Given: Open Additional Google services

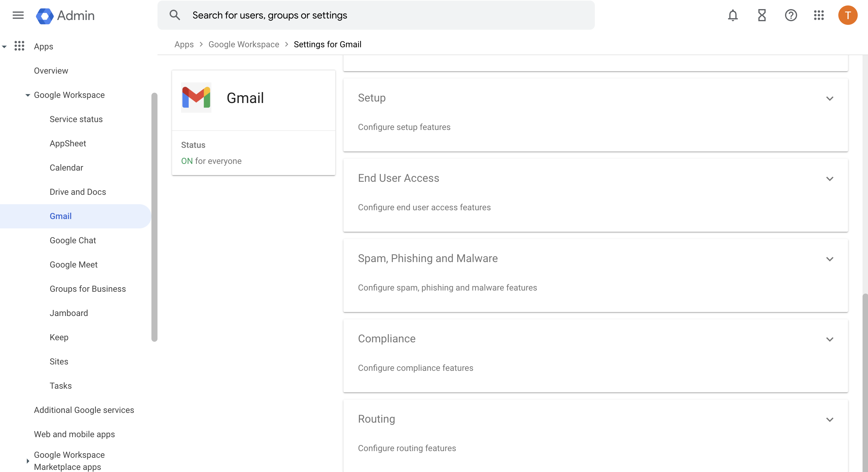Looking at the screenshot, I should pyautogui.click(x=84, y=410).
